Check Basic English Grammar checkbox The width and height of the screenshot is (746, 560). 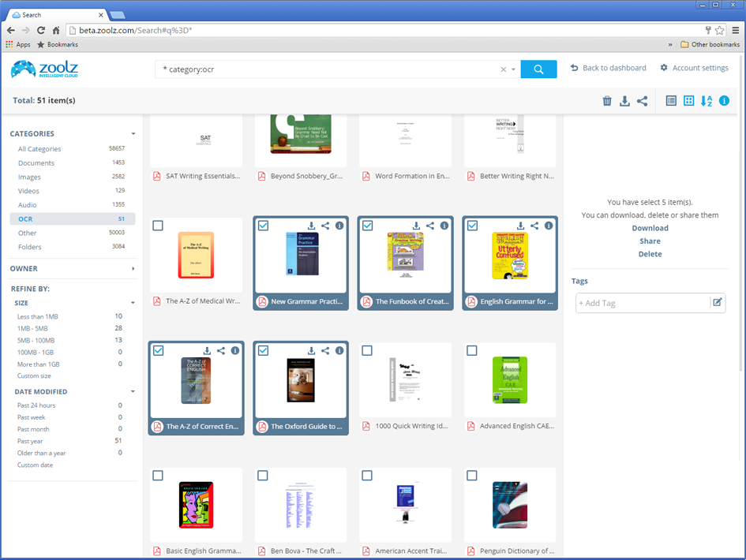click(x=157, y=476)
